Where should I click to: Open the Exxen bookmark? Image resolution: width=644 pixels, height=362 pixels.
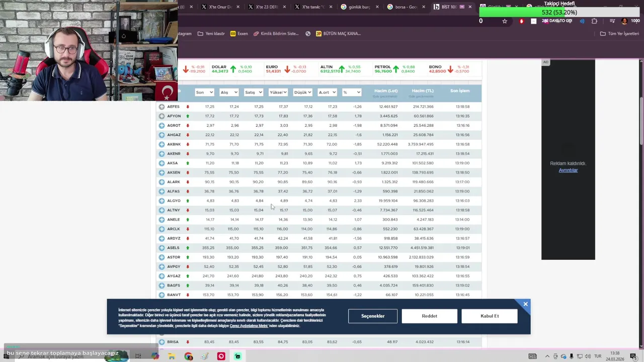pos(239,34)
